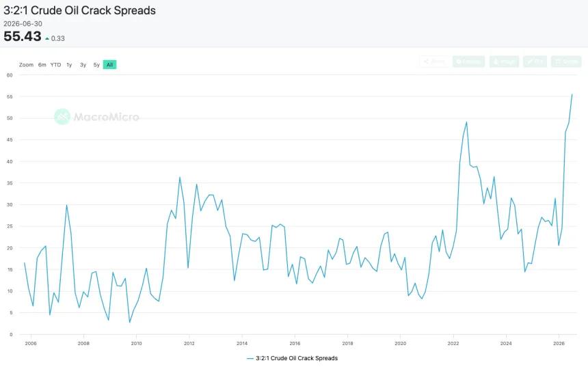Choose the highlighted All zoom option
The width and height of the screenshot is (588, 367).
pyautogui.click(x=109, y=65)
